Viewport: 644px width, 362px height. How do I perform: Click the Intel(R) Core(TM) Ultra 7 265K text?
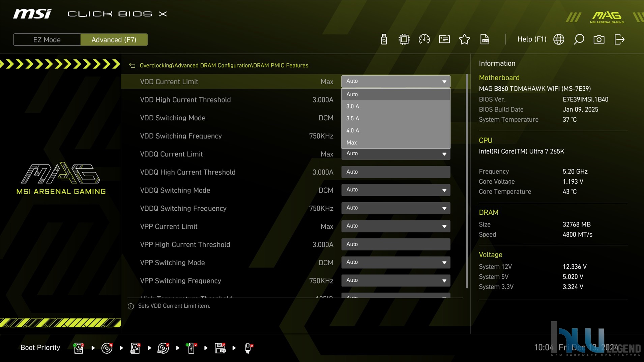tap(521, 151)
